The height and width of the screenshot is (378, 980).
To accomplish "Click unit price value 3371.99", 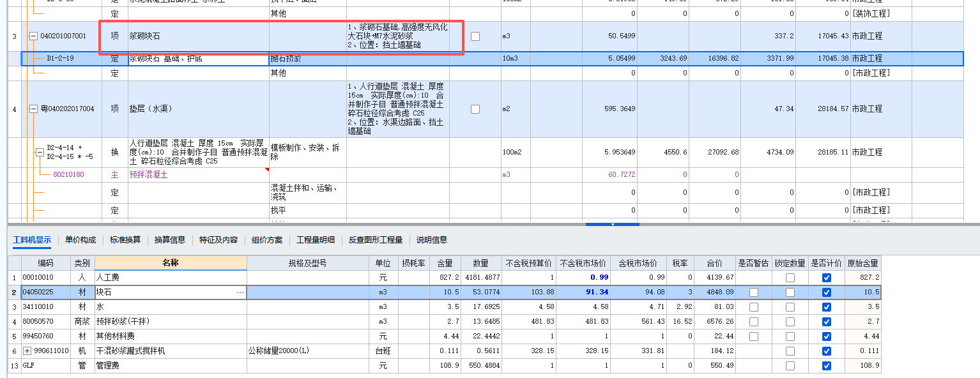I will 779,59.
